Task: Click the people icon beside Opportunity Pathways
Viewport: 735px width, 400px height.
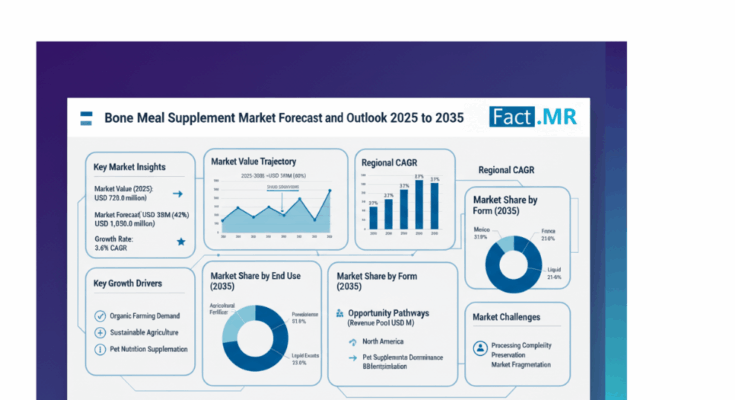Action: 341,312
